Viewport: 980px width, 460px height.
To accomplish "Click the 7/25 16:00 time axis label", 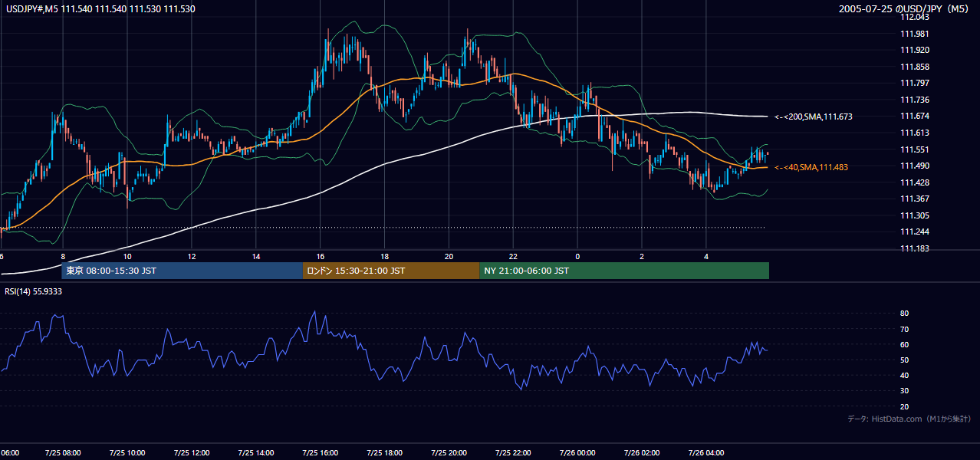I will [x=320, y=452].
